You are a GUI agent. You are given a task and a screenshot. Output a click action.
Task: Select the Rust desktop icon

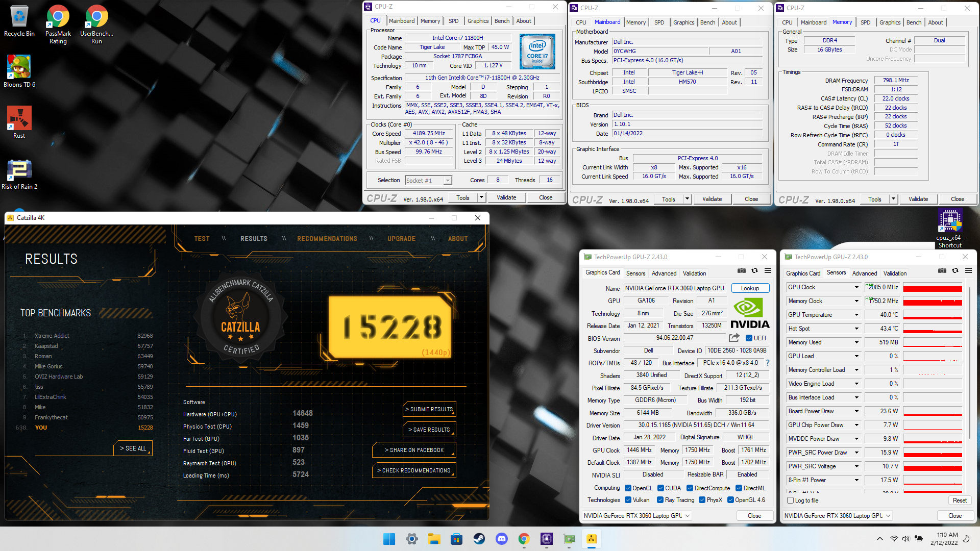(x=19, y=122)
